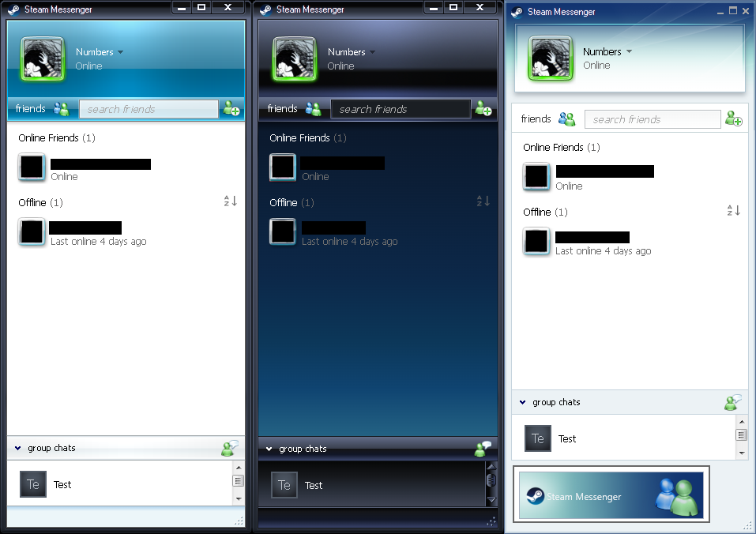Click the Offline (1) header in the middle dark window
This screenshot has width=756, height=534.
click(x=291, y=202)
